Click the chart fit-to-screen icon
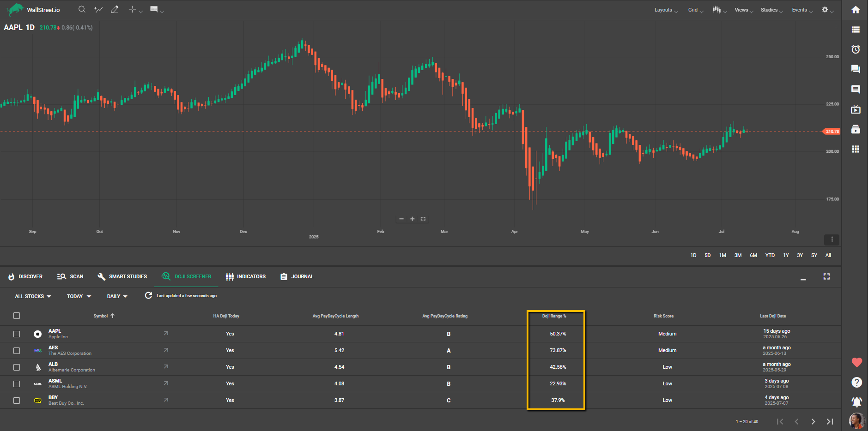868x431 pixels. [423, 219]
